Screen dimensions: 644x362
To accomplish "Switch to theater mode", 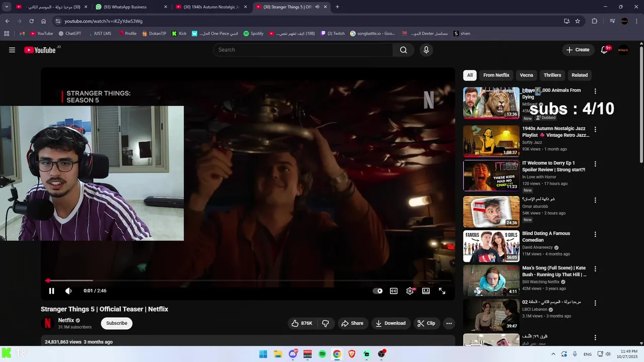I will coord(426,291).
